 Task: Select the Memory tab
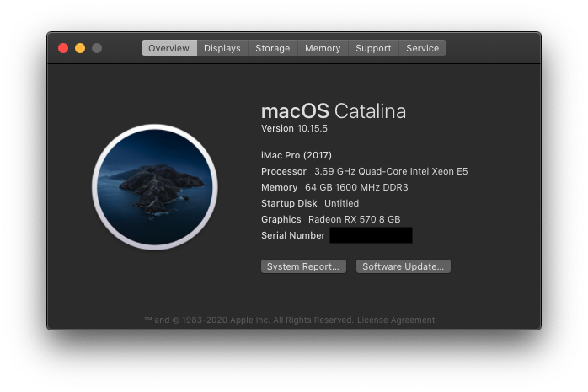[323, 48]
